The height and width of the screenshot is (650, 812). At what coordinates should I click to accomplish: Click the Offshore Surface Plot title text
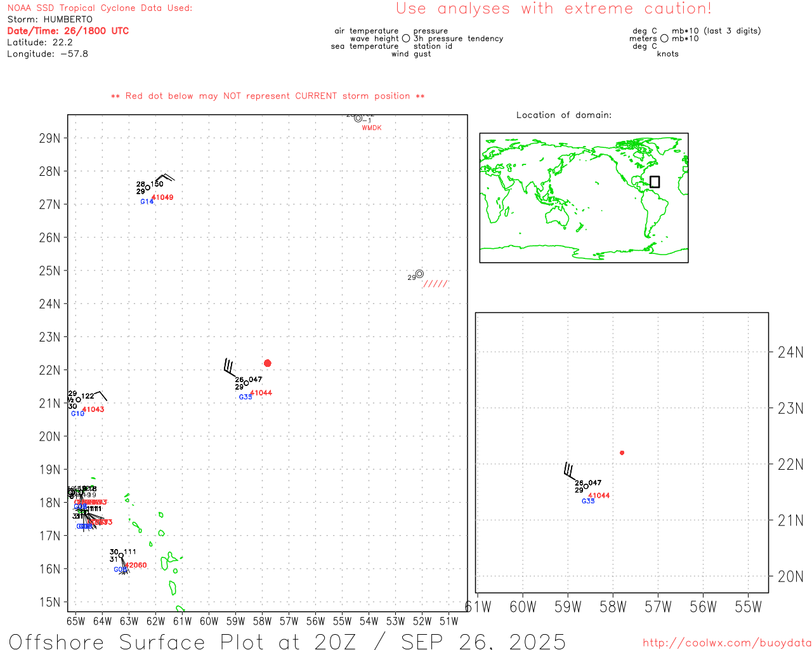287,641
